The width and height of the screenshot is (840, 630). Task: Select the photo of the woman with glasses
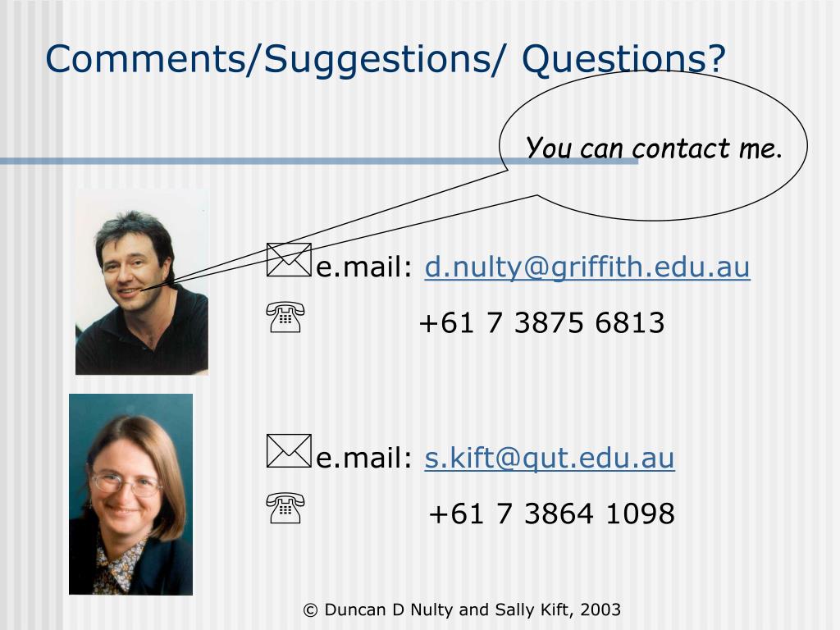(130, 495)
